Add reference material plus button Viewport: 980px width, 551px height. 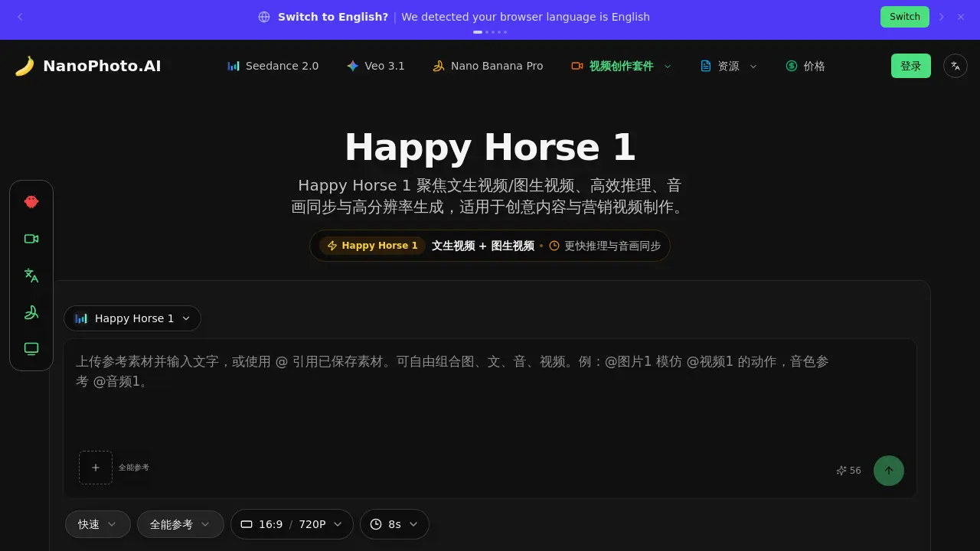pos(96,468)
